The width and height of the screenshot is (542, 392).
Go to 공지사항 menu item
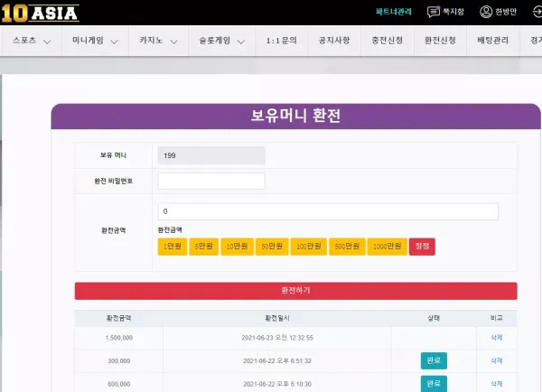tap(334, 41)
